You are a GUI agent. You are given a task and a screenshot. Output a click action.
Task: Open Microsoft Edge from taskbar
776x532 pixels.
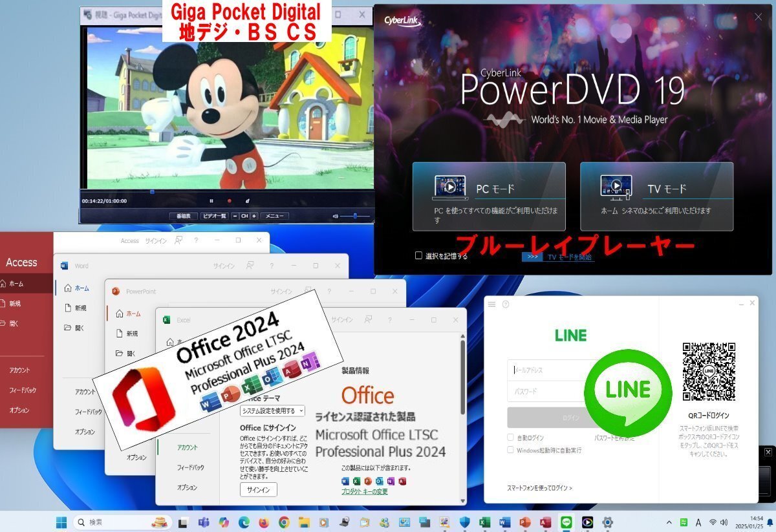[x=244, y=522]
